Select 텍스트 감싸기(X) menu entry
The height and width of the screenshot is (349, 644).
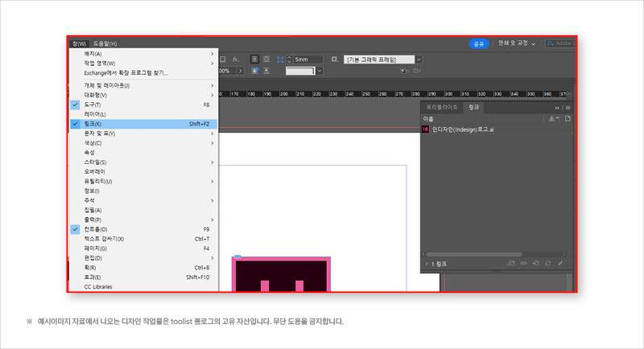pos(143,239)
